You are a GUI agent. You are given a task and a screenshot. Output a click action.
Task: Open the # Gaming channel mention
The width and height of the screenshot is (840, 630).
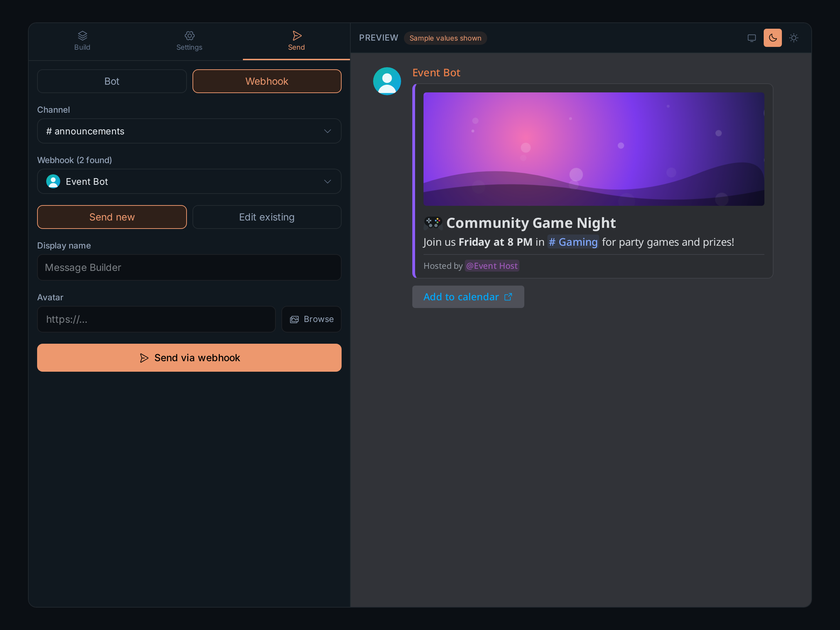[x=573, y=242]
